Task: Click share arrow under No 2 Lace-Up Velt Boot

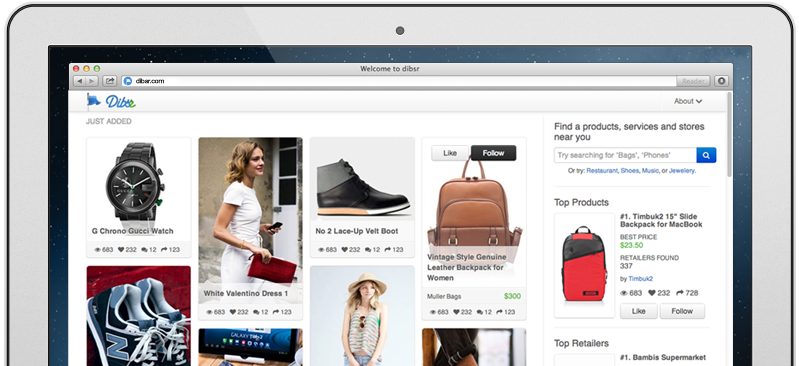Action: coord(387,250)
